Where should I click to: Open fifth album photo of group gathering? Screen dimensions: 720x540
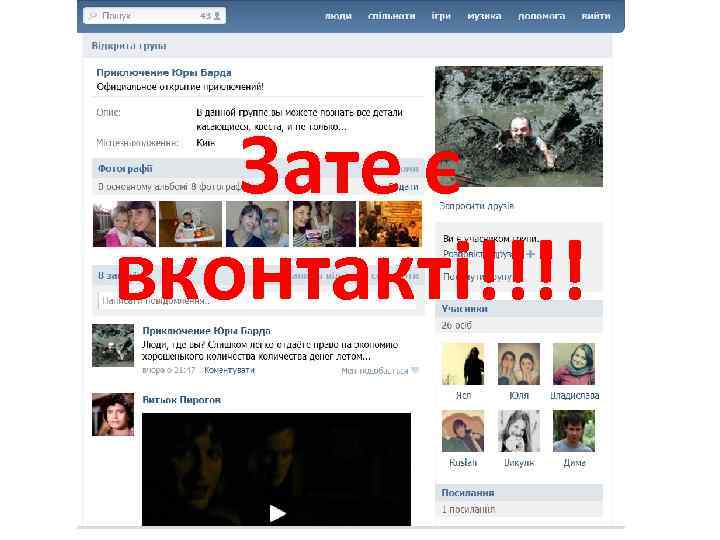click(390, 224)
